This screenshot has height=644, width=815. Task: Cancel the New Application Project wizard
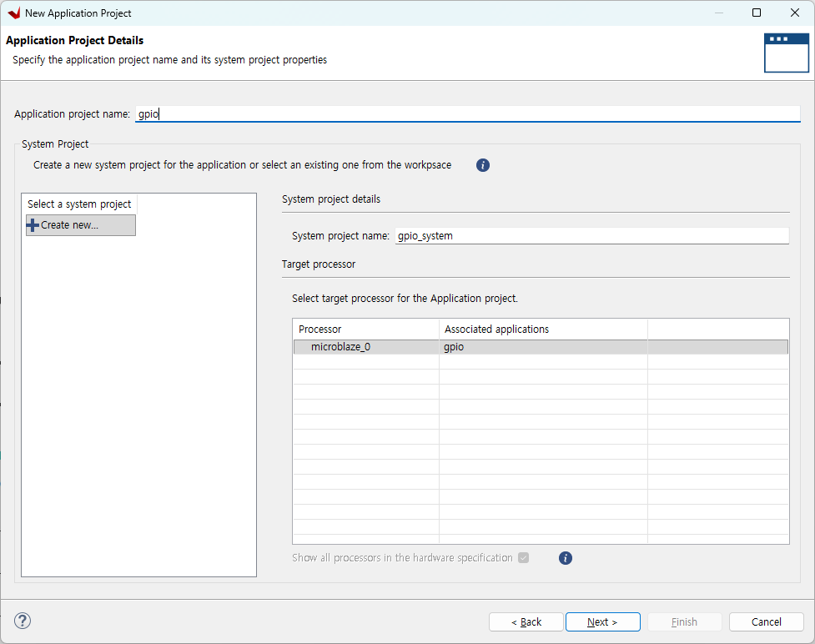pyautogui.click(x=766, y=622)
